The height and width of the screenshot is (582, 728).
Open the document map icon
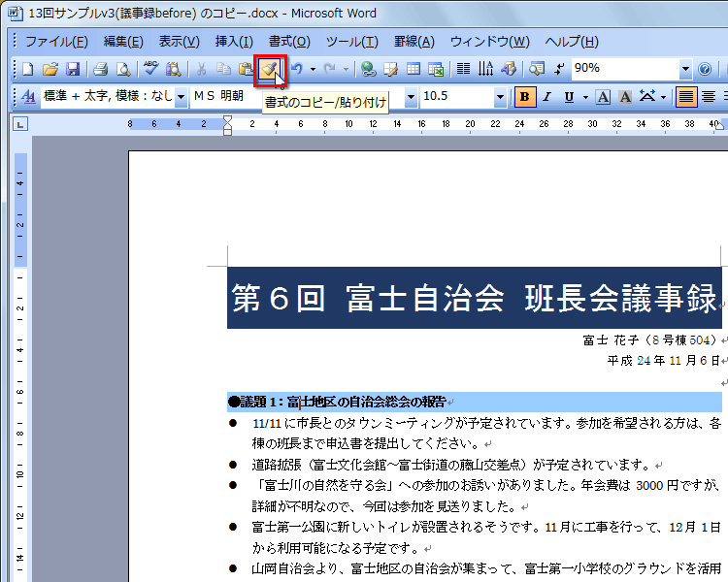pyautogui.click(x=537, y=70)
